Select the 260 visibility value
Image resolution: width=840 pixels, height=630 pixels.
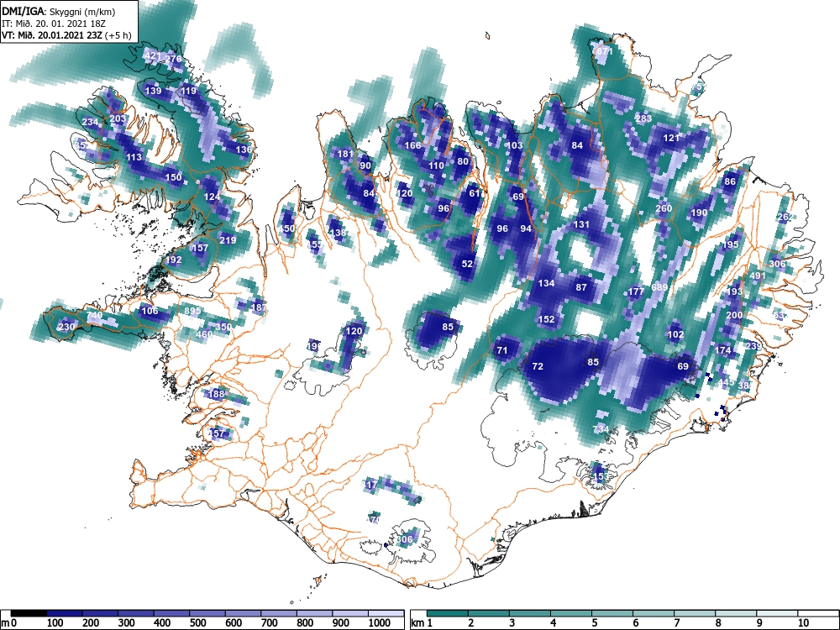[664, 208]
